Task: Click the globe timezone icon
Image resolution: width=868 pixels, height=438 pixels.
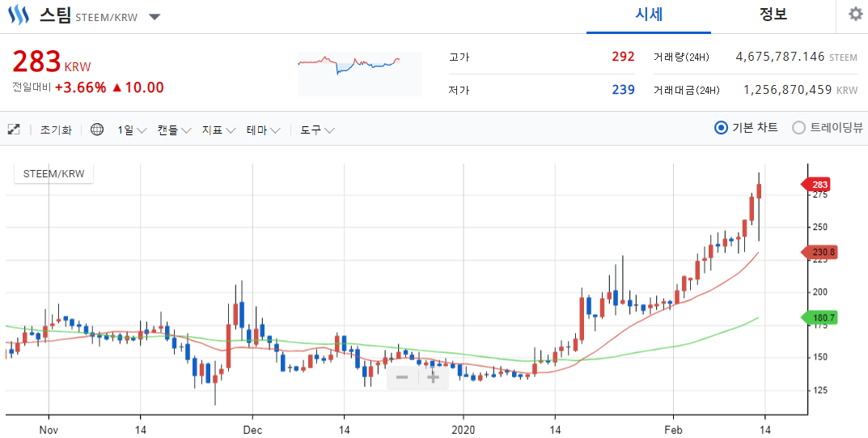Action: point(97,130)
